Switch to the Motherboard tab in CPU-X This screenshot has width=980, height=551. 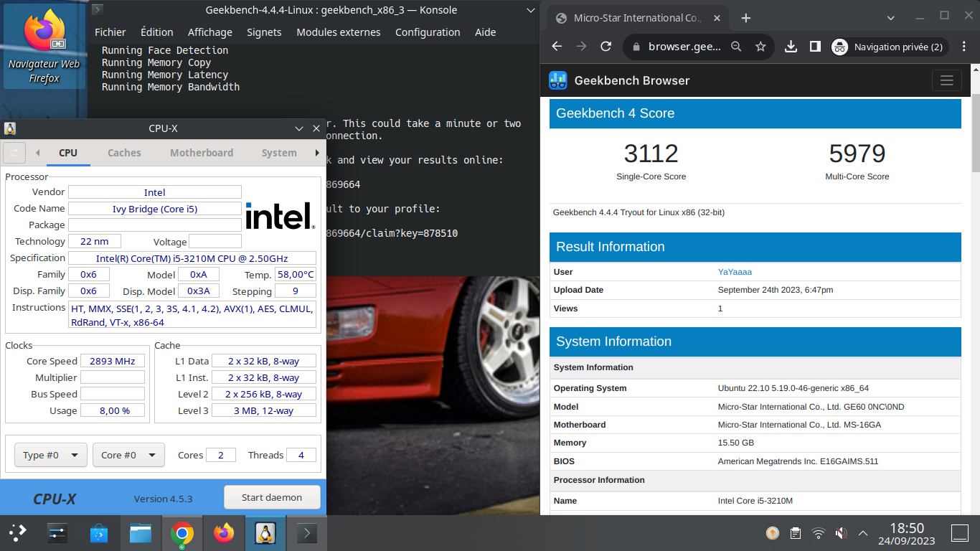point(202,153)
